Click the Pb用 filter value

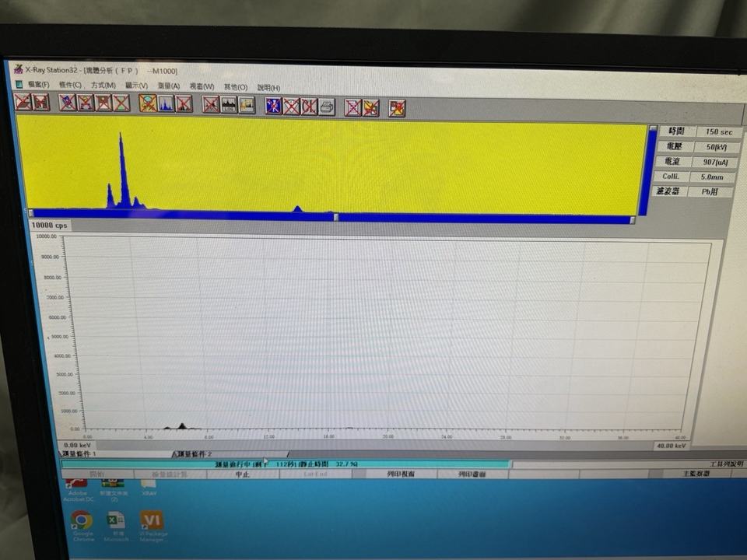(x=710, y=192)
